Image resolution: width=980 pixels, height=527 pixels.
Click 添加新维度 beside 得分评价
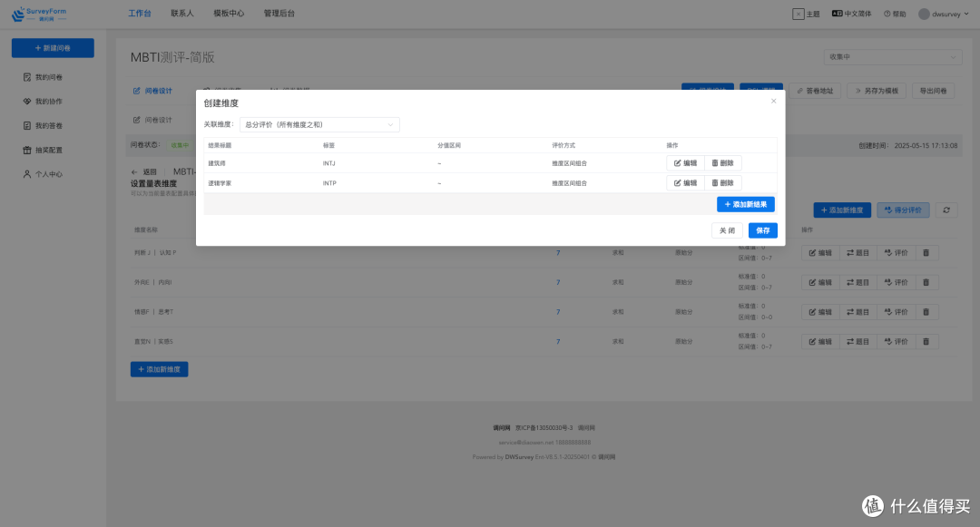842,210
